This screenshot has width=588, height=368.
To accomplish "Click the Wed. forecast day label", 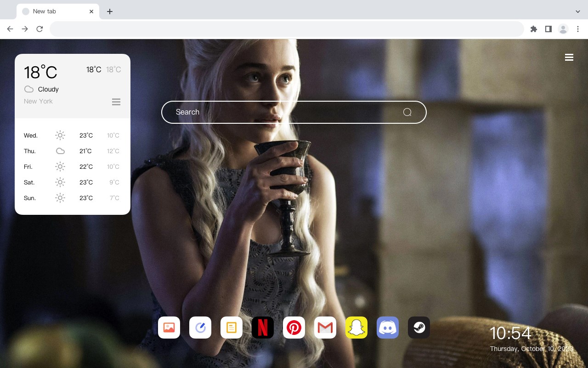I will point(31,135).
